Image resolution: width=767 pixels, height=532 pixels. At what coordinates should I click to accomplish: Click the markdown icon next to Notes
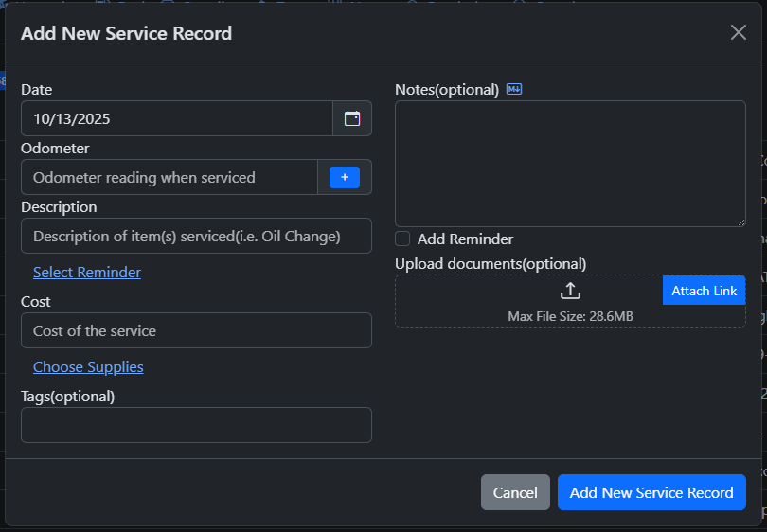514,89
